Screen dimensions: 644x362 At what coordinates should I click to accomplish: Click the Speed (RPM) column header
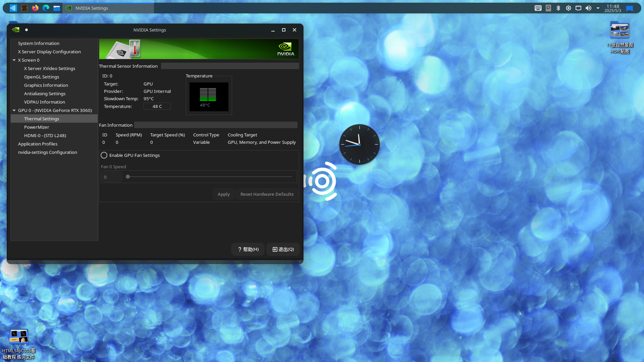pos(129,135)
